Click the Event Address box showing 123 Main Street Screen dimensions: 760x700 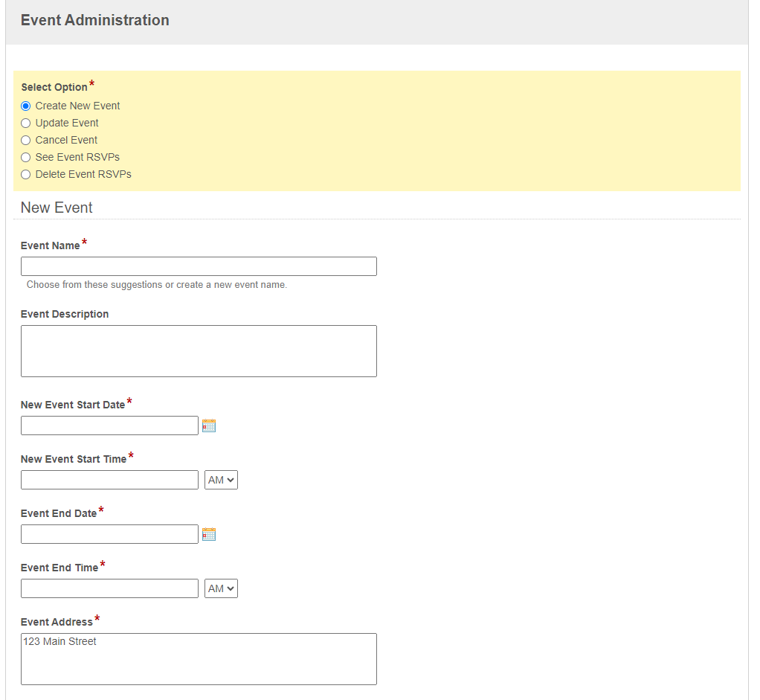pos(199,658)
